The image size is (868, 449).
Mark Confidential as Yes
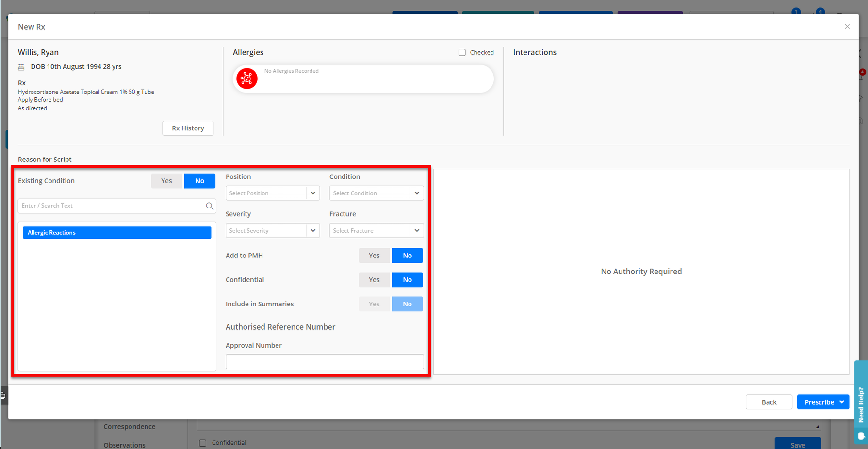point(374,280)
